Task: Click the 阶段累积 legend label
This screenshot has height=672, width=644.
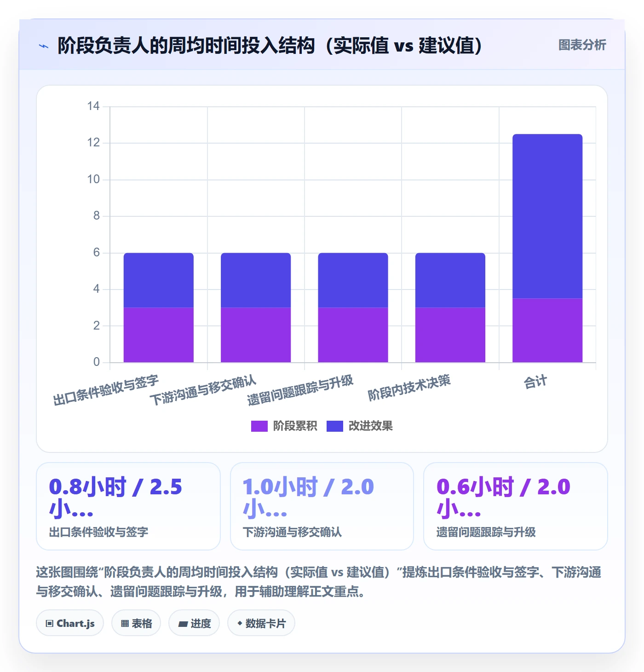Action: point(295,426)
